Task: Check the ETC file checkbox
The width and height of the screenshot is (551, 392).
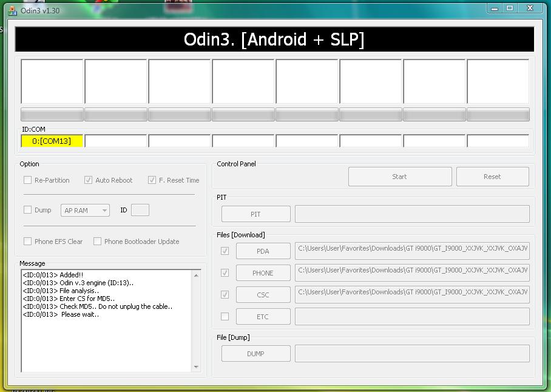Action: click(x=225, y=317)
